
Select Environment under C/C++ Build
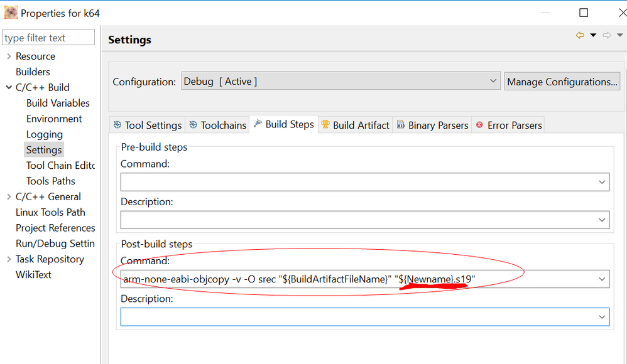point(54,119)
